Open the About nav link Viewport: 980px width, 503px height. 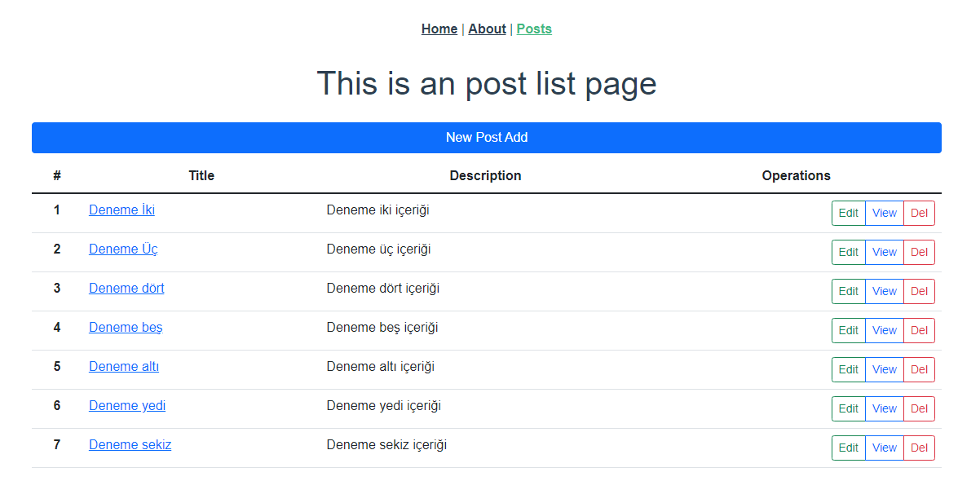coord(487,29)
